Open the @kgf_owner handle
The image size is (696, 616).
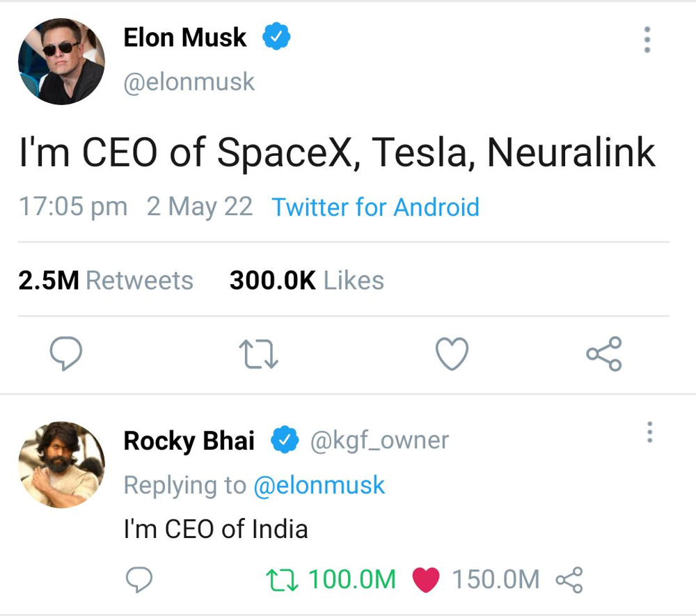tap(379, 441)
